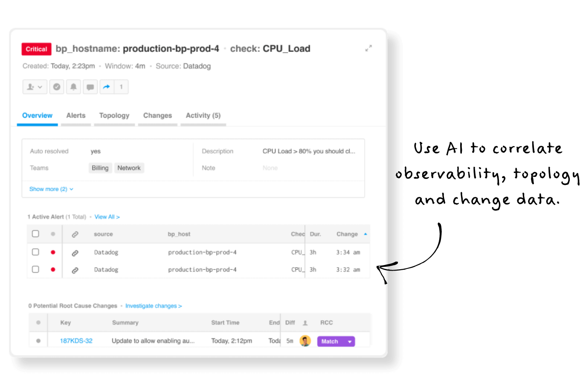Click the Critical severity badge
This screenshot has height=392, width=580.
pyautogui.click(x=36, y=49)
